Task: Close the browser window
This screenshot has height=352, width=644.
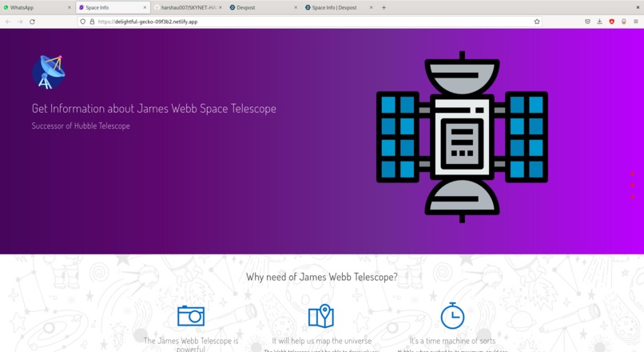Action: [x=638, y=7]
